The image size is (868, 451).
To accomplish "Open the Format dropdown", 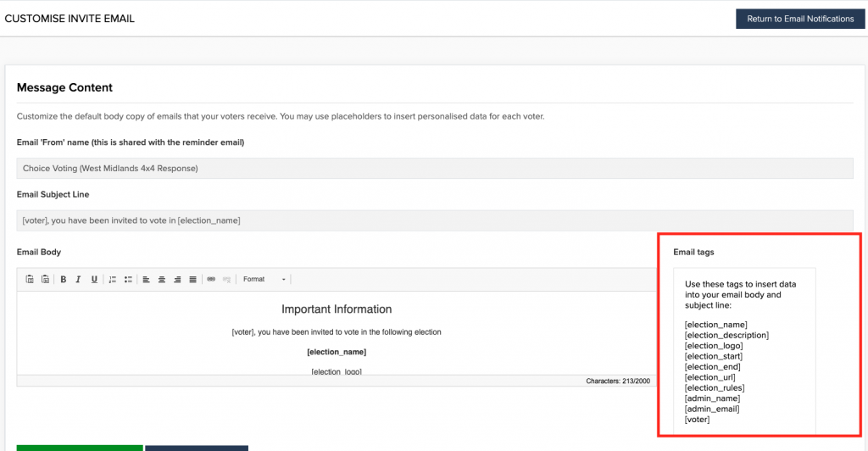I will click(264, 280).
